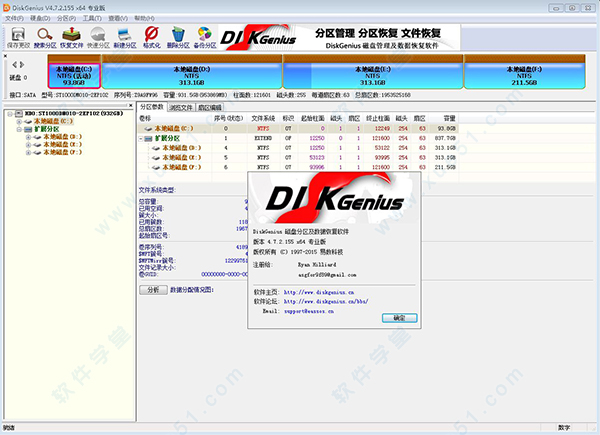Image resolution: width=600 pixels, height=435 pixels.
Task: Expand the 本地磁盘(E:) node in tree
Action: click(x=28, y=145)
